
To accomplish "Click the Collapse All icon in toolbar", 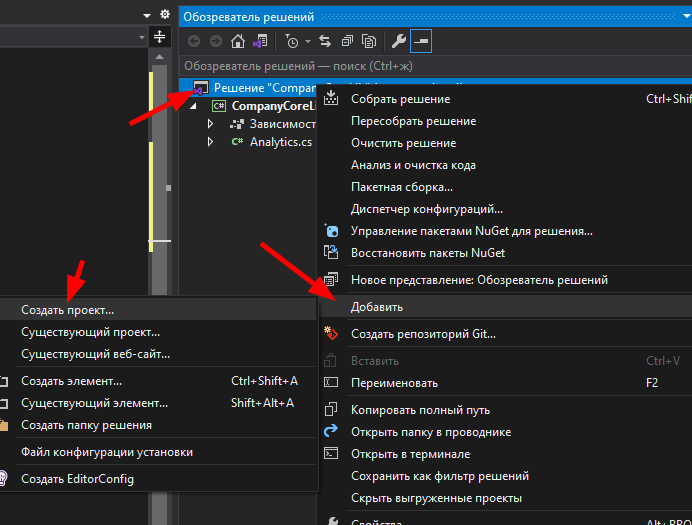I will (x=347, y=41).
